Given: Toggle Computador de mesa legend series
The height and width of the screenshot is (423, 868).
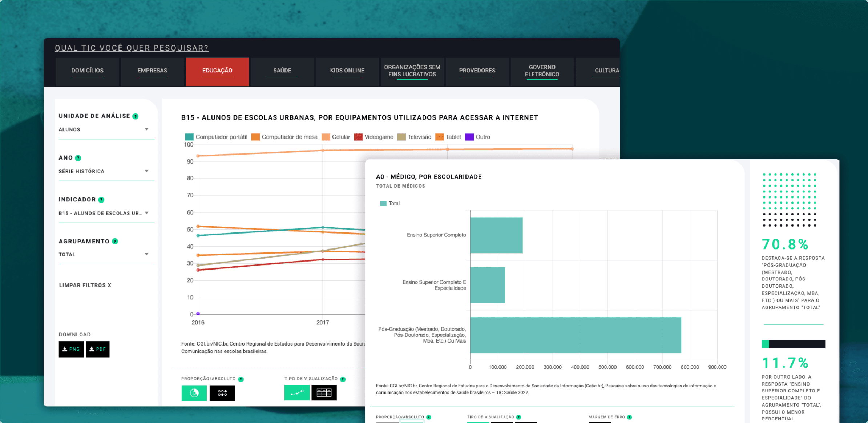Looking at the screenshot, I should click(x=284, y=137).
